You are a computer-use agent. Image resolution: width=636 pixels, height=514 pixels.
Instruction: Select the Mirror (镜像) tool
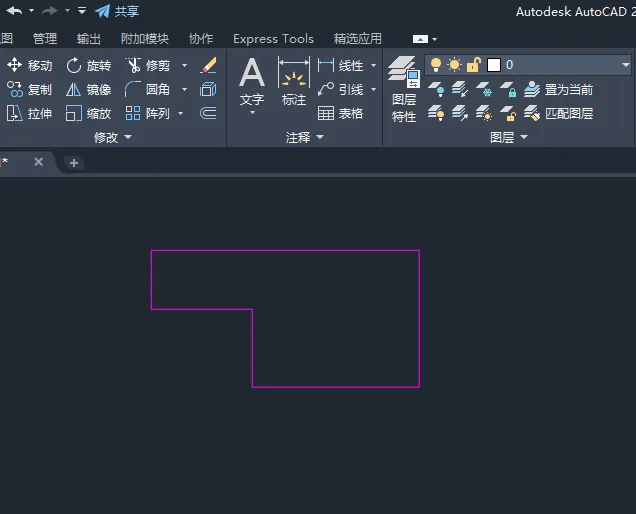pos(88,89)
